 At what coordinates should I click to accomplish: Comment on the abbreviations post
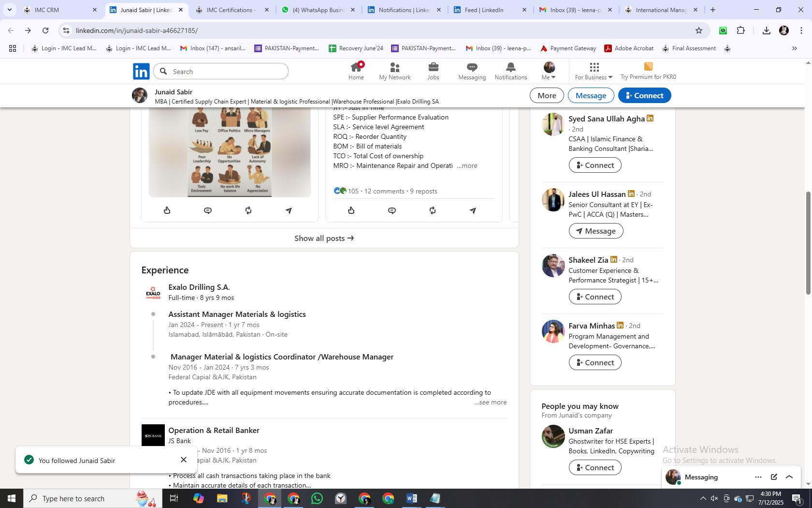392,210
